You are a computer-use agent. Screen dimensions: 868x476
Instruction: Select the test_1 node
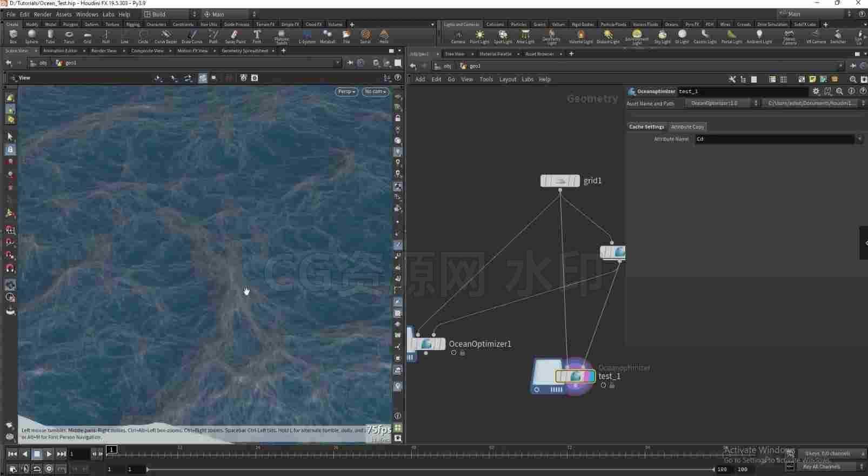pyautogui.click(x=575, y=376)
